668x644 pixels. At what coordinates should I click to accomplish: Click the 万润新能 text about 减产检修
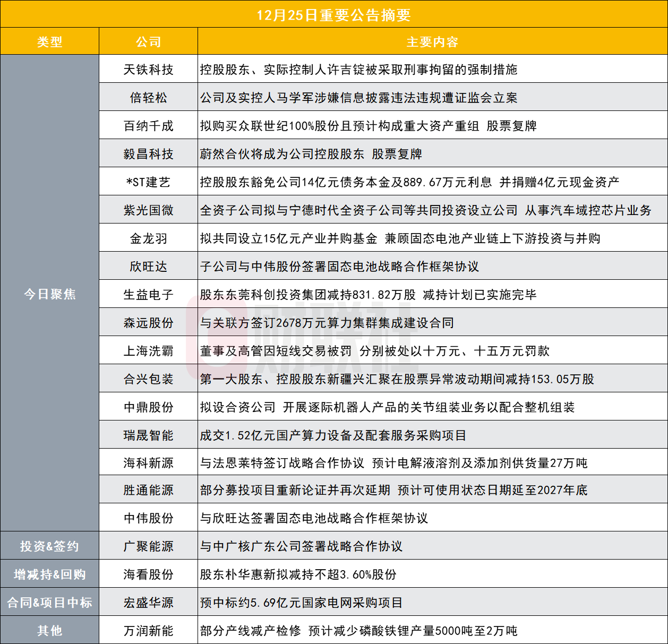click(358, 631)
